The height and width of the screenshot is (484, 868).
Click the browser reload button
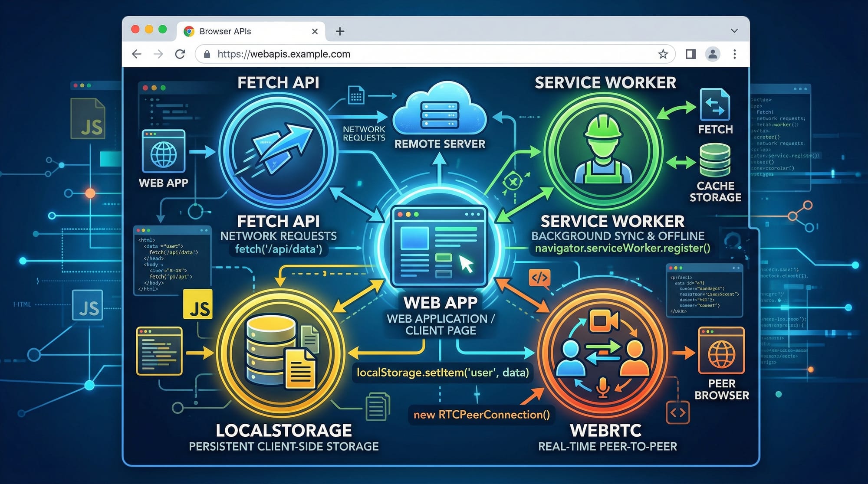pos(181,54)
